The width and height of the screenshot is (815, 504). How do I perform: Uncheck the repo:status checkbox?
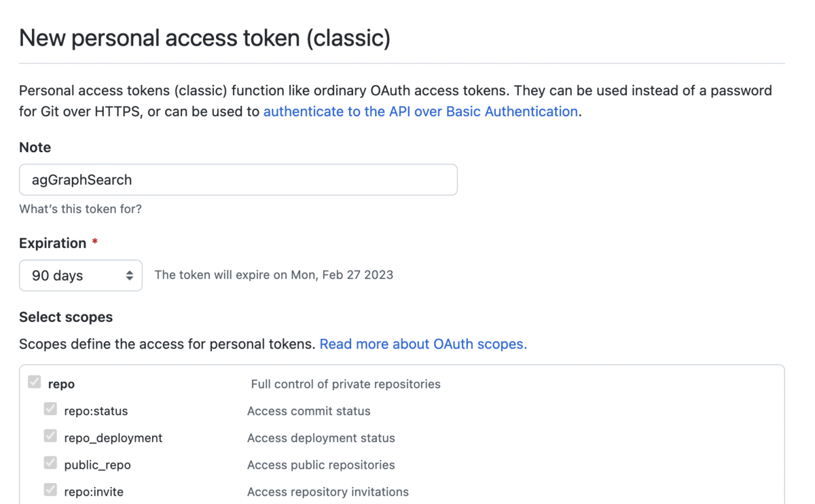click(x=50, y=409)
